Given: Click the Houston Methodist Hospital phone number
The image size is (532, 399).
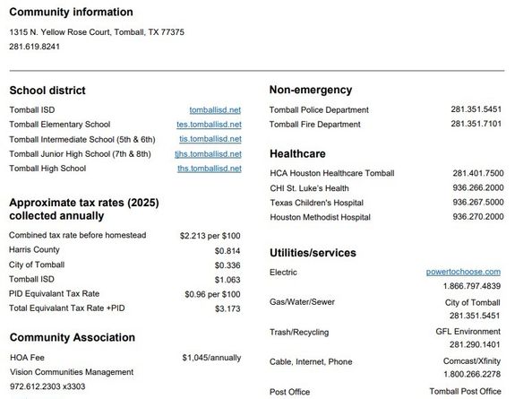Looking at the screenshot, I should coord(478,217).
